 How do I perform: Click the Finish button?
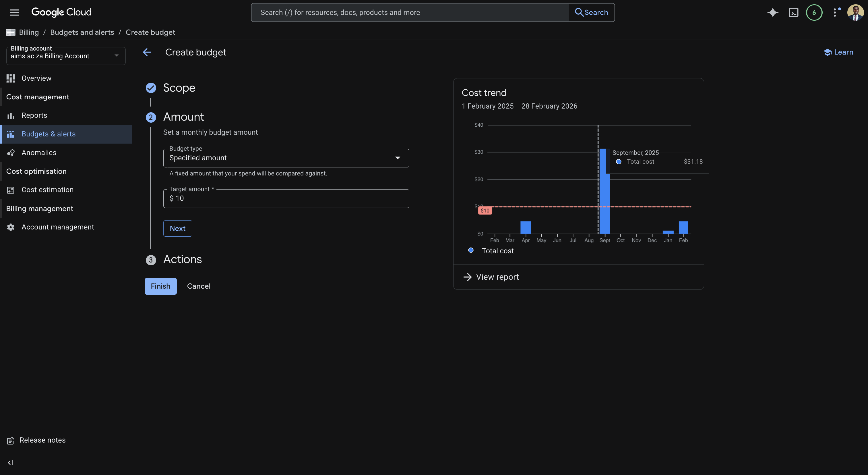pos(160,286)
